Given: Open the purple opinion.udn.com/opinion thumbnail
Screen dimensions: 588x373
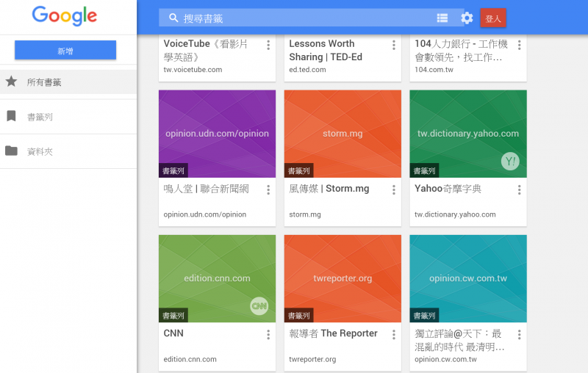Looking at the screenshot, I should (x=217, y=134).
